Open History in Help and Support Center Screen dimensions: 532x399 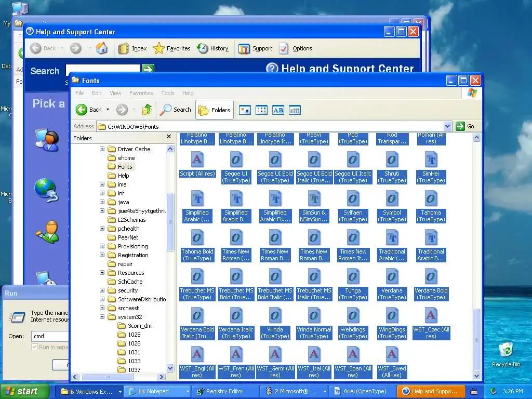(x=212, y=48)
